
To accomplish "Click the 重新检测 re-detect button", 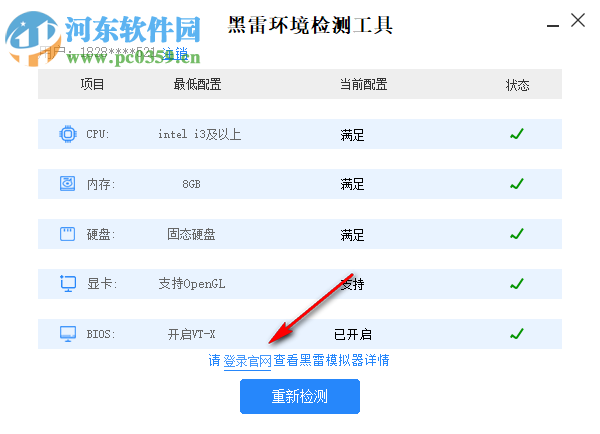I will pos(300,396).
